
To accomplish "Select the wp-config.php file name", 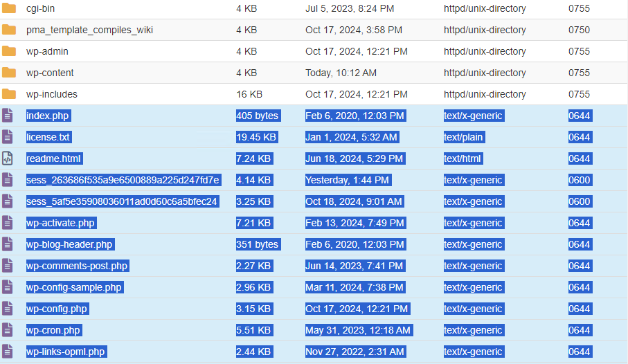I will [57, 309].
